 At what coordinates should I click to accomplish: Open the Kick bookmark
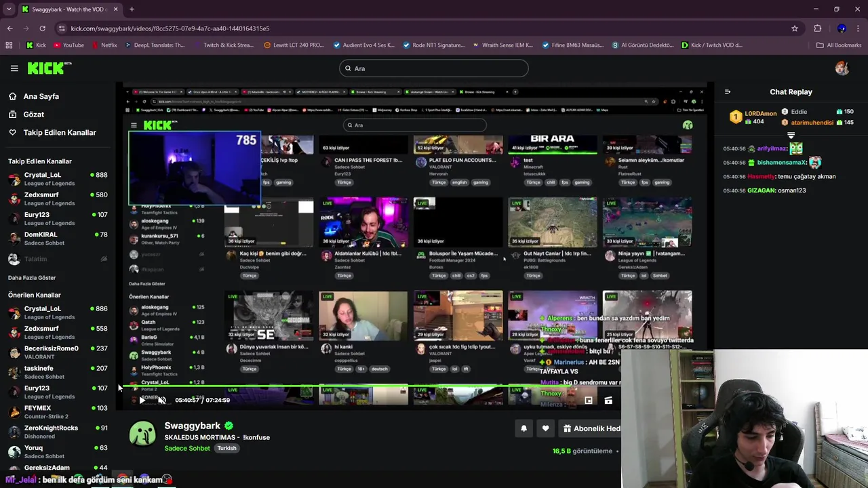click(37, 45)
